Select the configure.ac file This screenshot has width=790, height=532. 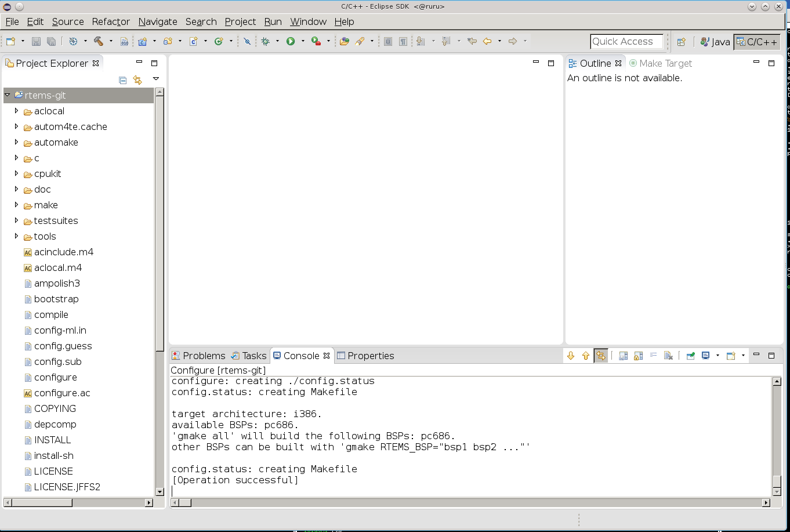click(x=62, y=393)
